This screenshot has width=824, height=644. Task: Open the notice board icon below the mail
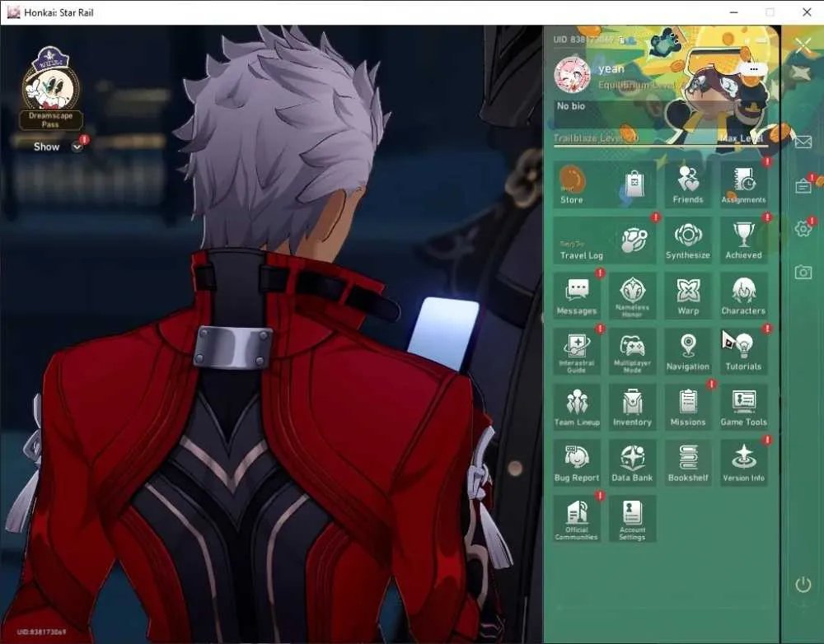point(803,186)
